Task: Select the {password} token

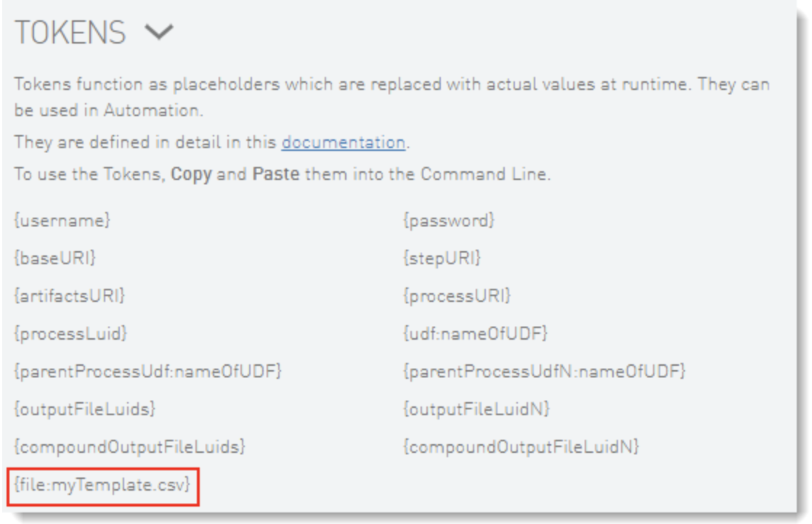Action: [448, 220]
